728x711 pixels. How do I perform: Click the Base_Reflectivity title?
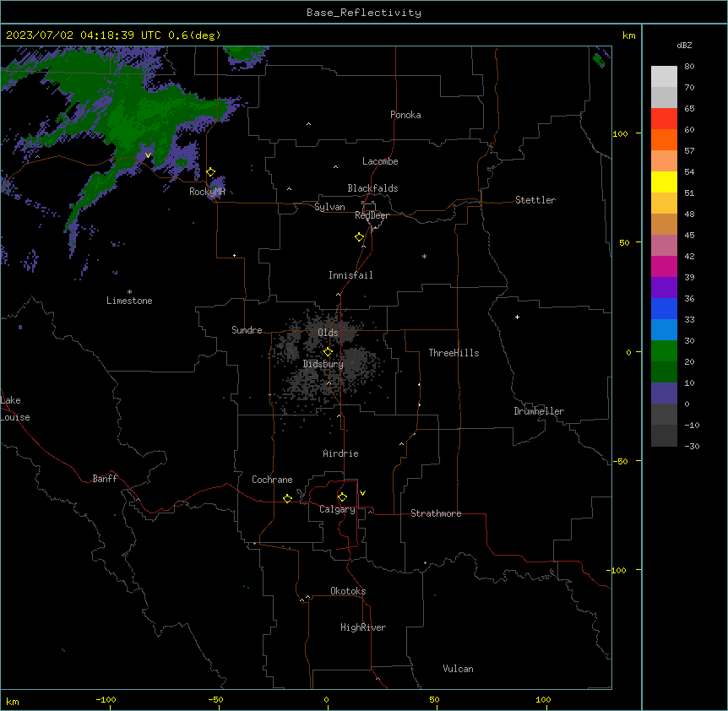(x=364, y=13)
